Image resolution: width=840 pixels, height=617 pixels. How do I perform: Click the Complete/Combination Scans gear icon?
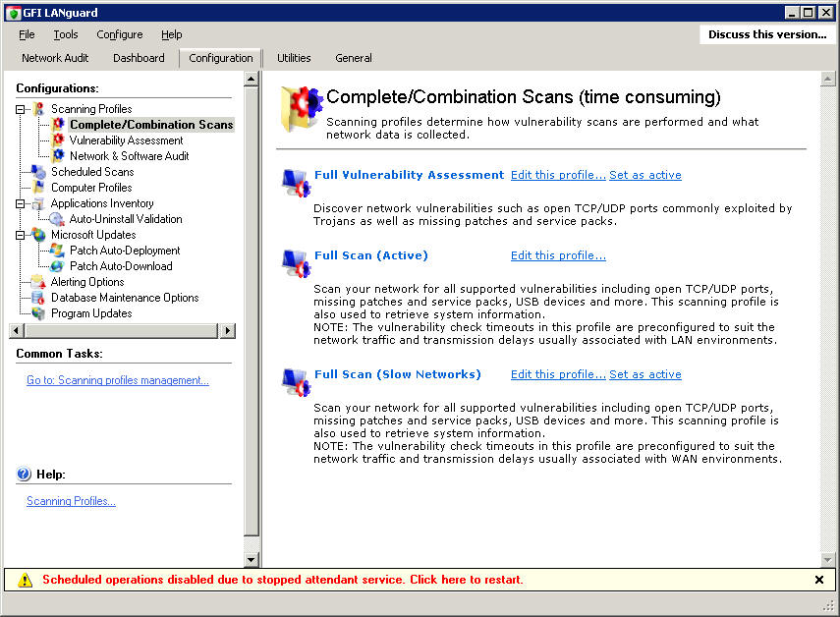[58, 124]
